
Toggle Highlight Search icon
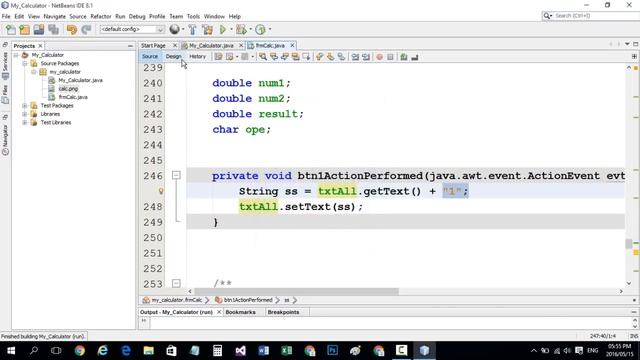point(295,57)
